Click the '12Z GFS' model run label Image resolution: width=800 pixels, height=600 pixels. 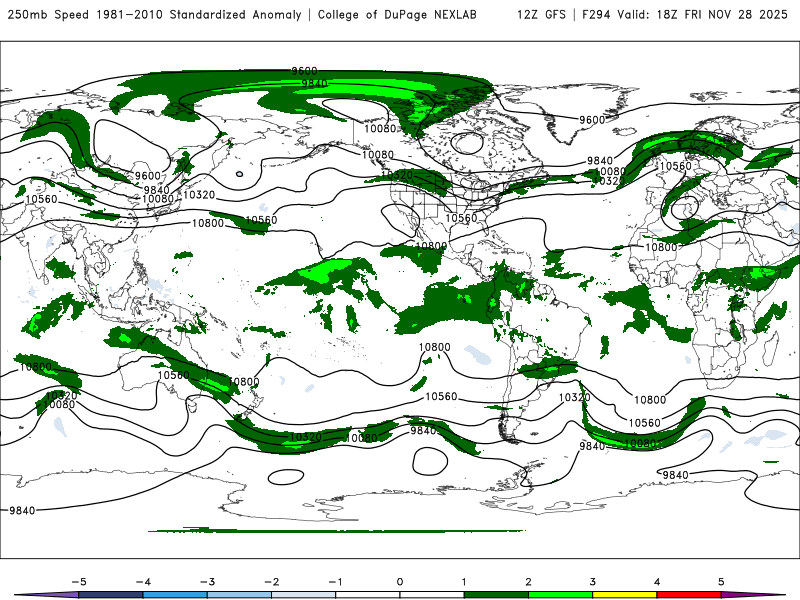coord(541,14)
